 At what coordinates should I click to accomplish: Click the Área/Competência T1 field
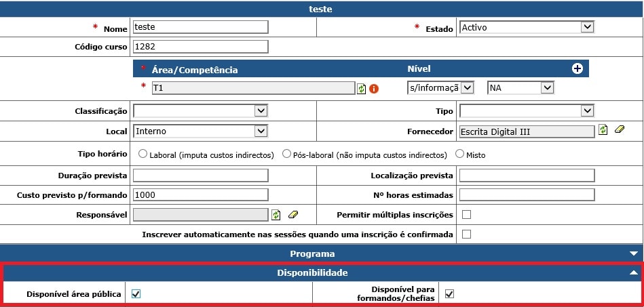point(253,88)
